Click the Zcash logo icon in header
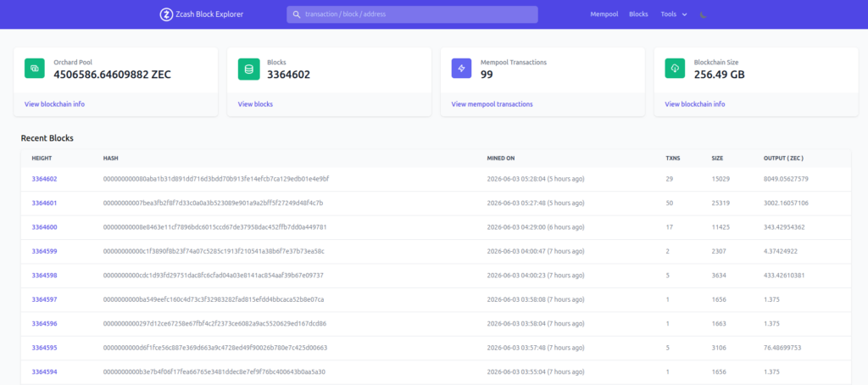Screen dimensions: 868x385 pyautogui.click(x=166, y=14)
